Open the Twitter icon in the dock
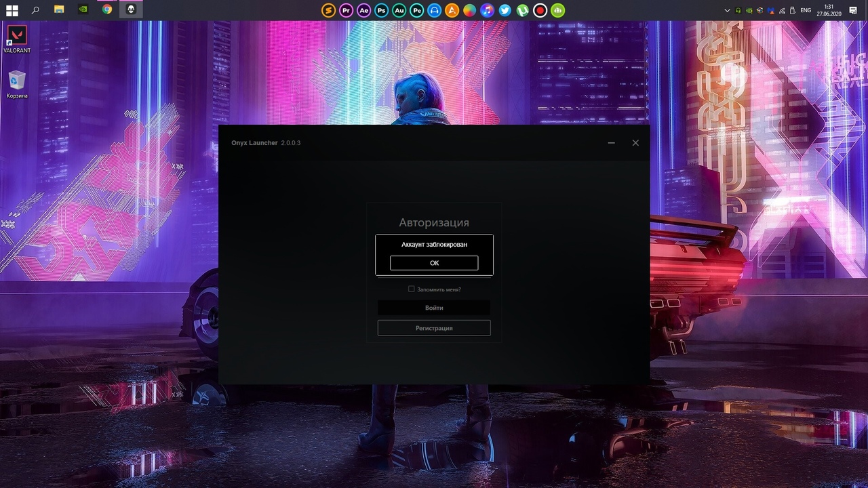This screenshot has width=868, height=488. 505,10
